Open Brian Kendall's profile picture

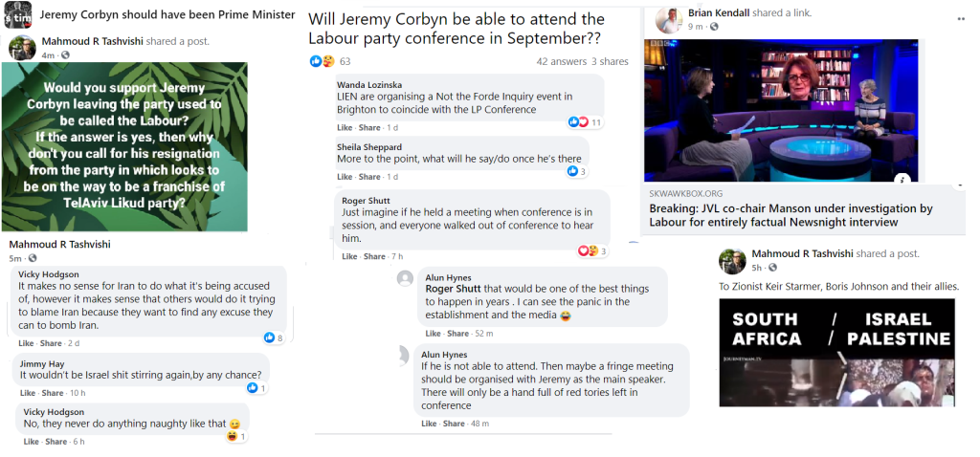[670, 19]
